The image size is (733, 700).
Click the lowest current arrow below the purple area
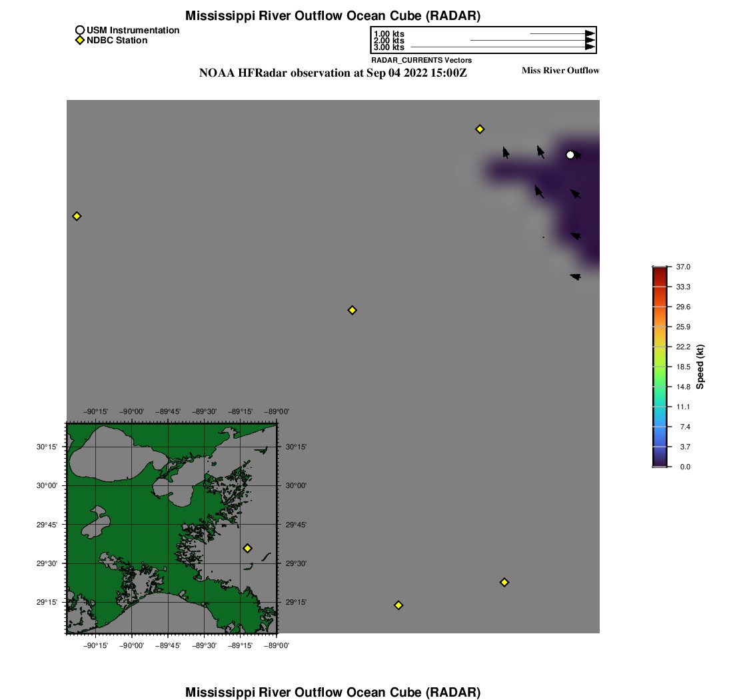(x=576, y=277)
